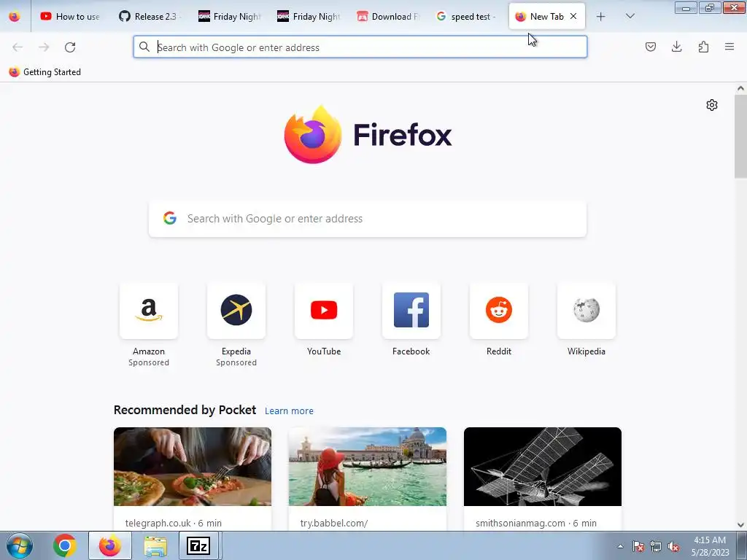
Task: Open 7-Zip from the taskbar
Action: [x=198, y=545]
